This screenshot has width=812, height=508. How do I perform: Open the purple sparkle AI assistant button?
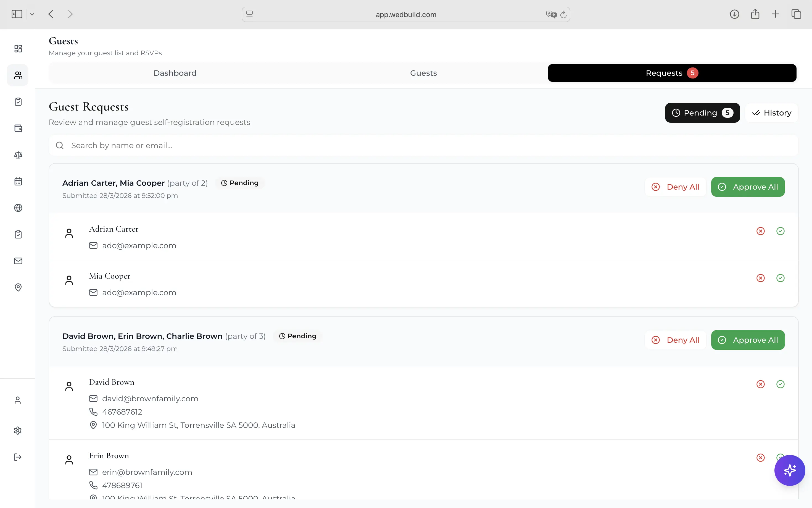pyautogui.click(x=790, y=470)
